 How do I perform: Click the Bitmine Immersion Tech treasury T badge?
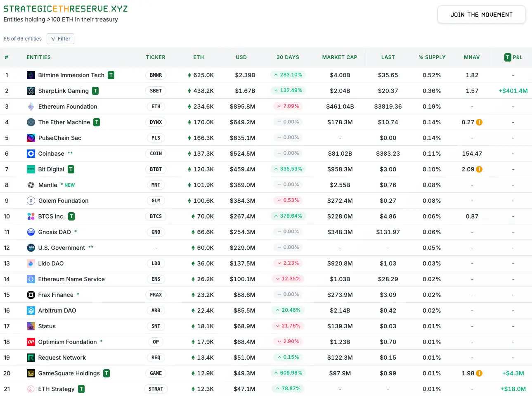pos(110,75)
